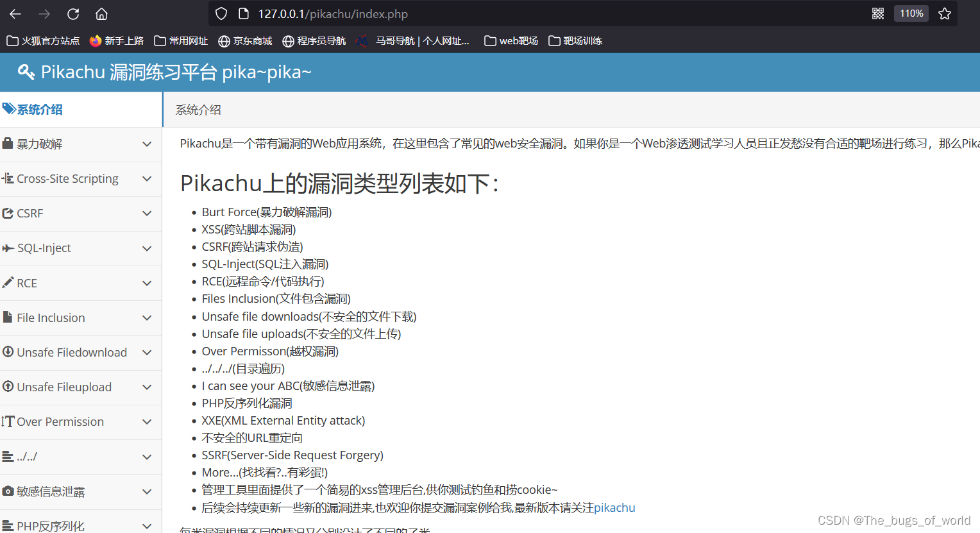Expand the PHP反序列化 chevron
Screen dimensions: 980x533
tap(147, 526)
